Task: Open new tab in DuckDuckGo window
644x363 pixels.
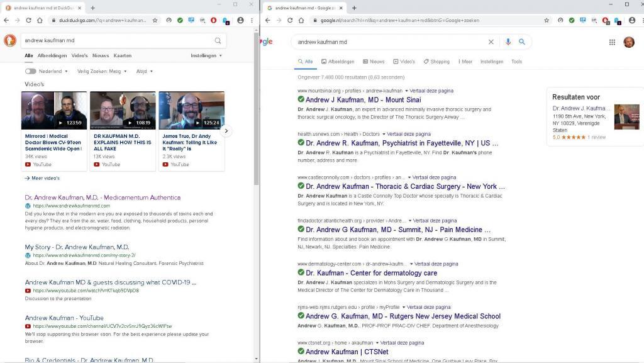Action: pyautogui.click(x=93, y=8)
